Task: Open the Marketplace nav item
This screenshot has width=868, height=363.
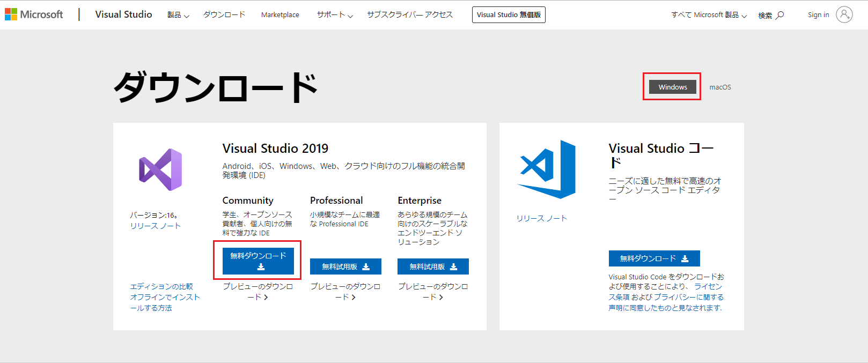Action: [280, 15]
